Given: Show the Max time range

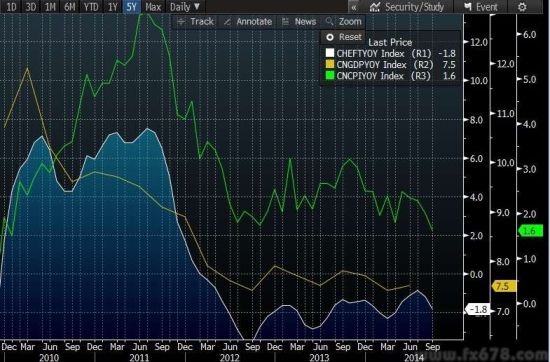Looking at the screenshot, I should pos(153,7).
